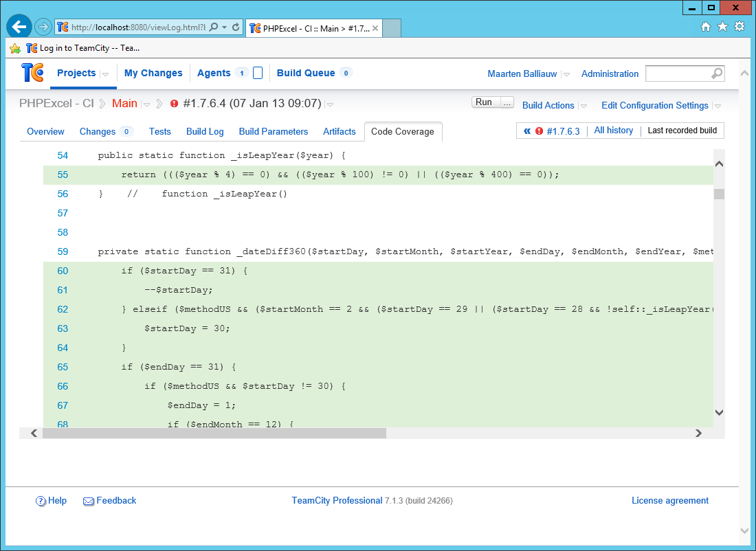Click the Run build button
The image size is (756, 551).
484,102
